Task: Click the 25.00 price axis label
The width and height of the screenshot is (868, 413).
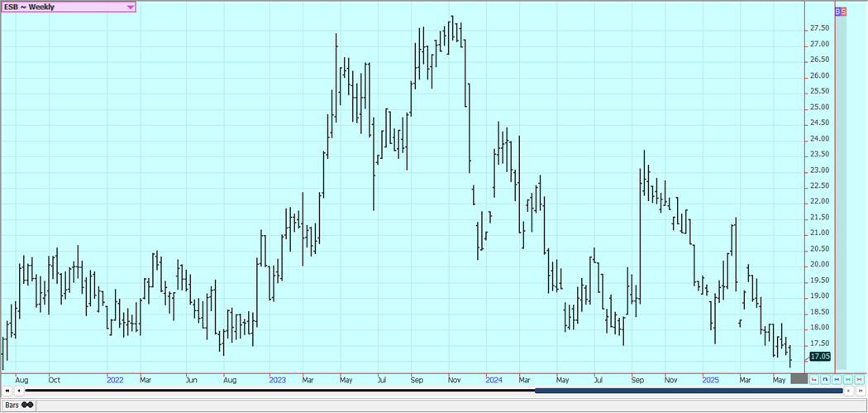Action: [820, 108]
